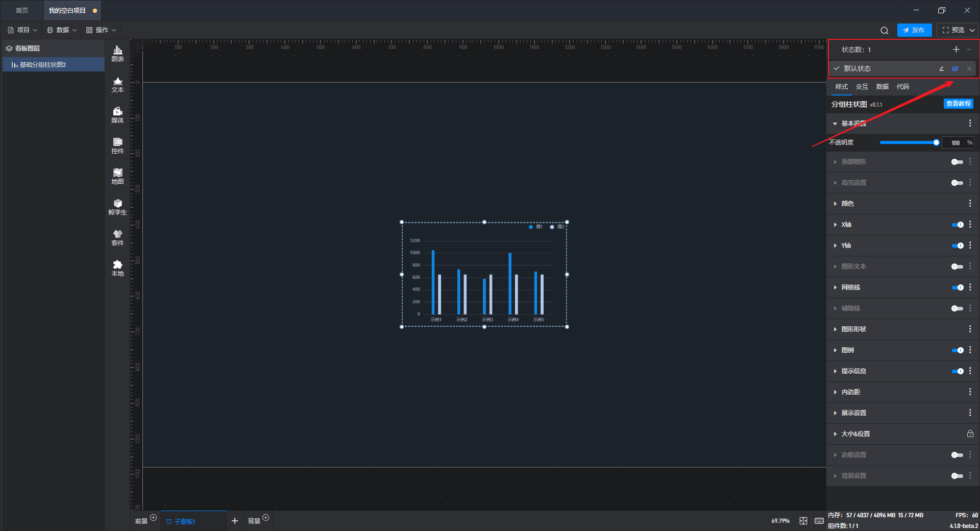This screenshot has width=980, height=531.
Task: Enable the 高亮设置 toggle
Action: [x=957, y=183]
